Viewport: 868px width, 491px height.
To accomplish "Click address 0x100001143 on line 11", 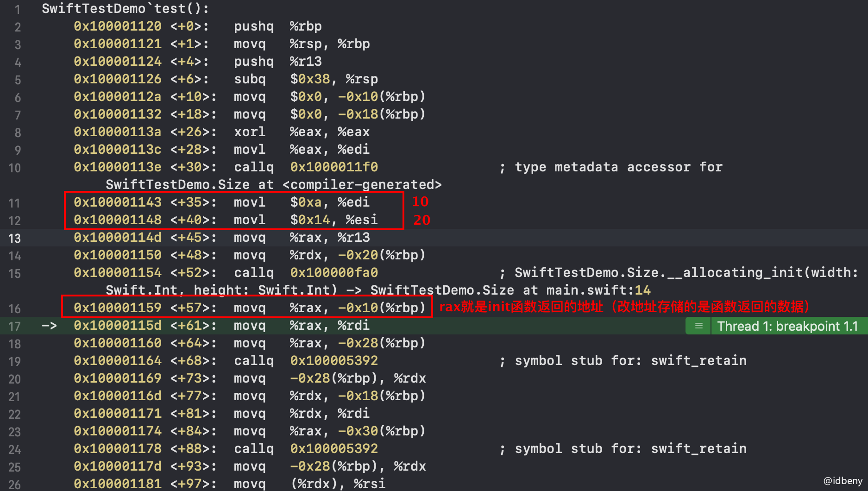I will coord(118,202).
